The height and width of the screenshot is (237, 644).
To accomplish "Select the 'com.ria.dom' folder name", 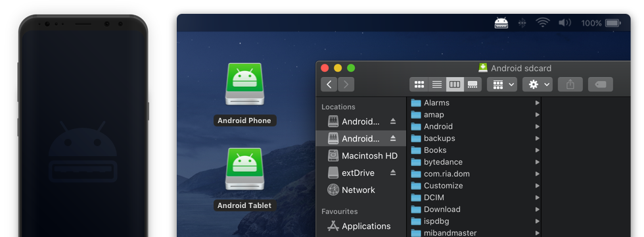I will coord(447,174).
